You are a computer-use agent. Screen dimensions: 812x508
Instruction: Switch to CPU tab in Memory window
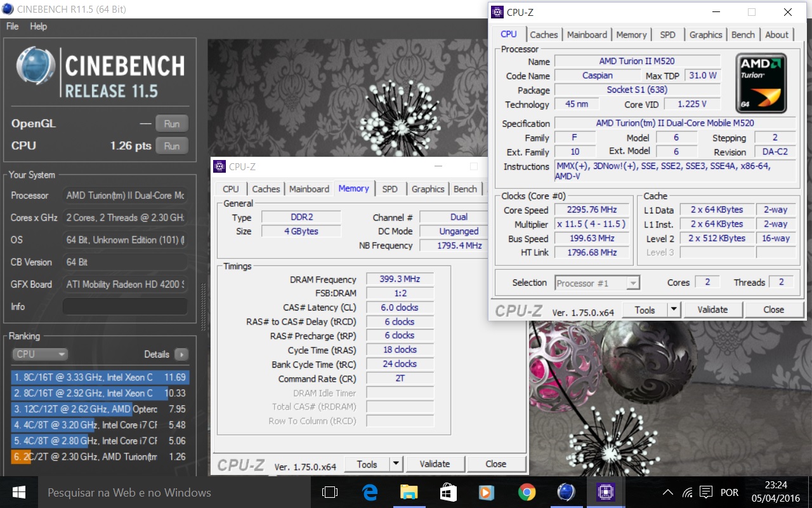231,189
